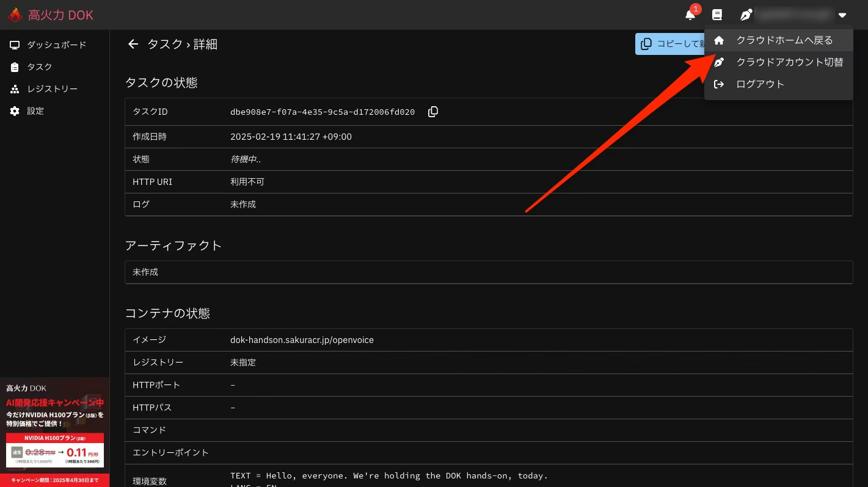The height and width of the screenshot is (487, 868).
Task: Copy the task ID to clipboard
Action: click(433, 112)
